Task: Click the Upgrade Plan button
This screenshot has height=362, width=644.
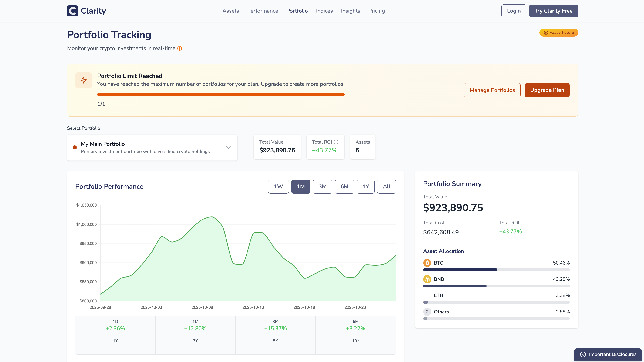Action: (x=547, y=90)
